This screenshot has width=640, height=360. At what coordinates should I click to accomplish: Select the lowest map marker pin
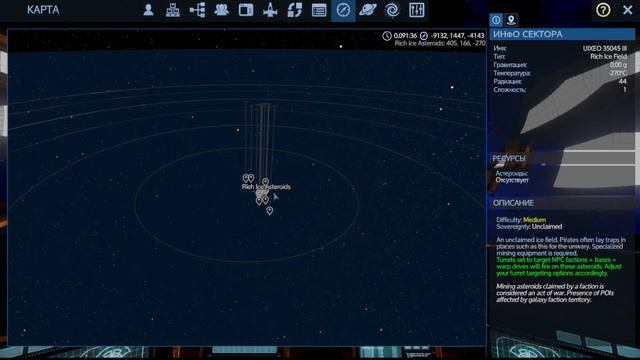point(269,211)
